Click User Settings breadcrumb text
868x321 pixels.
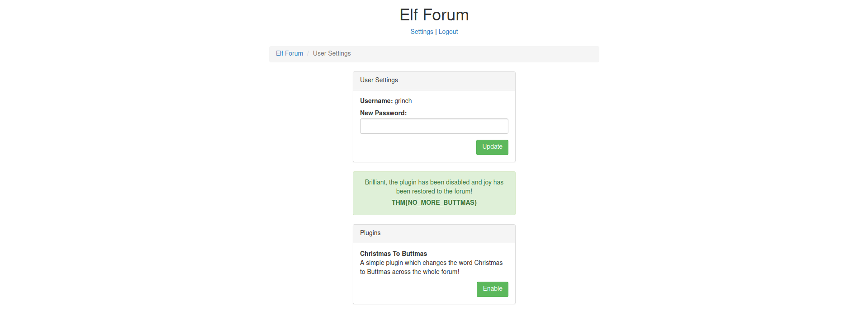(332, 53)
